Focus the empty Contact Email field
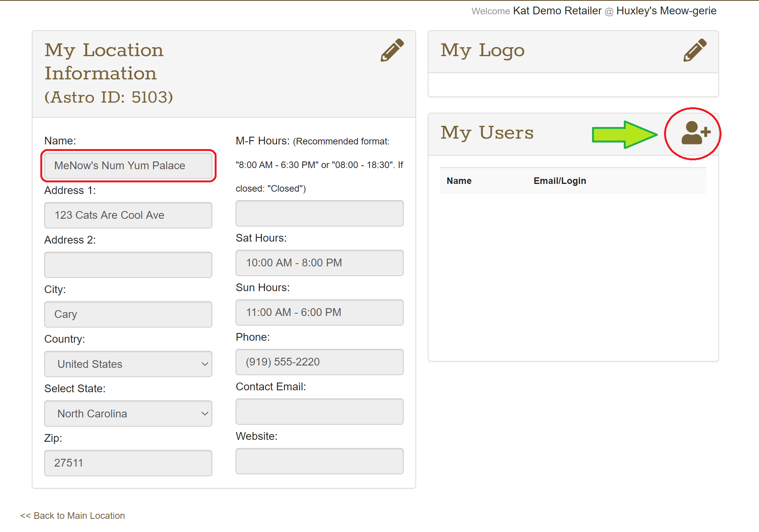This screenshot has width=759, height=532. 319,412
